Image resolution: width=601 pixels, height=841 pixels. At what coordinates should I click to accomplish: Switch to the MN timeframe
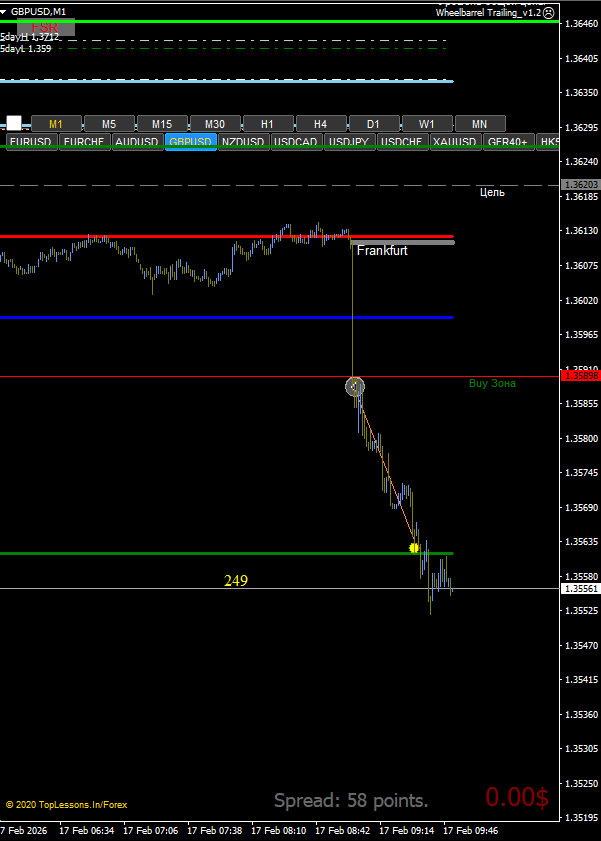pyautogui.click(x=480, y=124)
